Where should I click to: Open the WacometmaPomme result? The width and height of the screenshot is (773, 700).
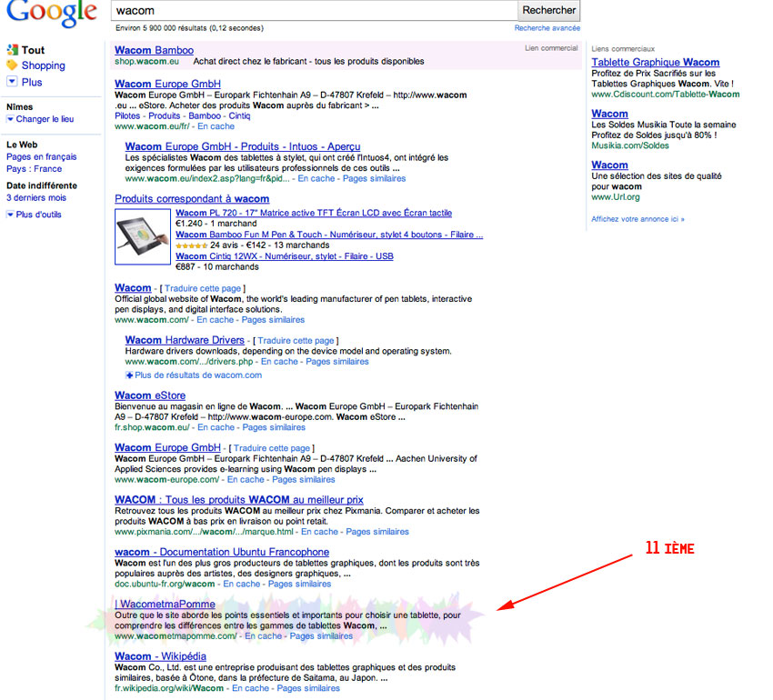tap(165, 604)
